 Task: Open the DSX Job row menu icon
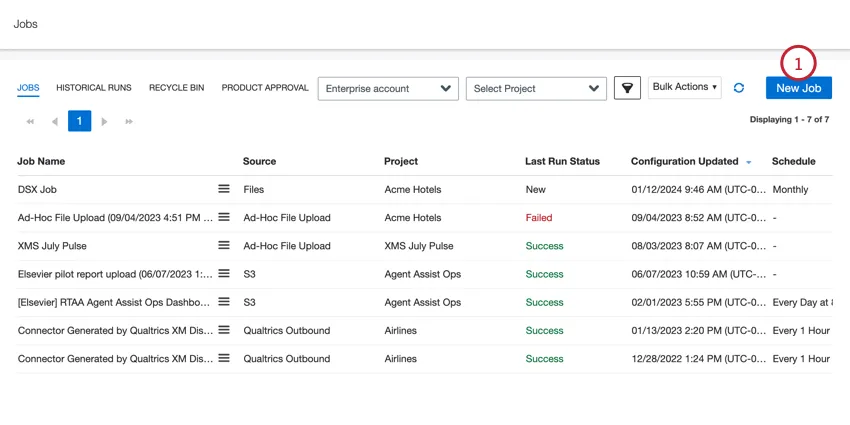pos(224,189)
